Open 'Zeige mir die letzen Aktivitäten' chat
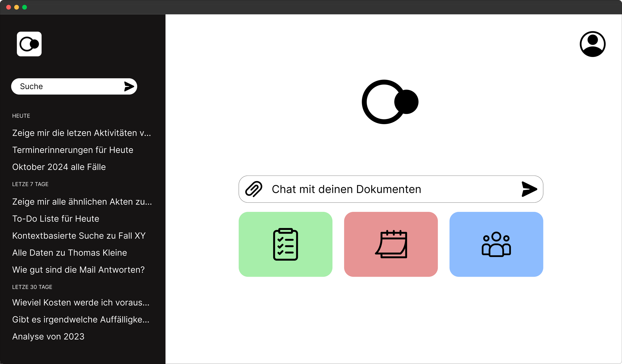 81,133
